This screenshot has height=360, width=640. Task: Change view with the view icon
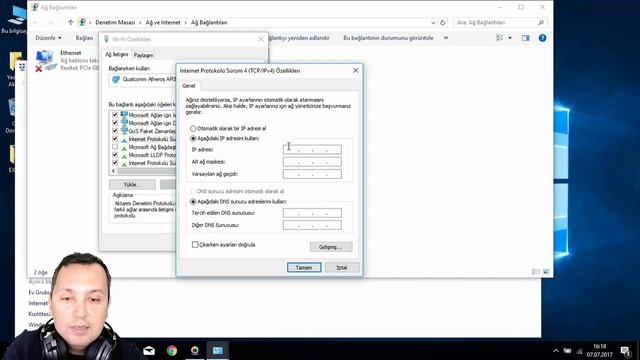click(500, 38)
